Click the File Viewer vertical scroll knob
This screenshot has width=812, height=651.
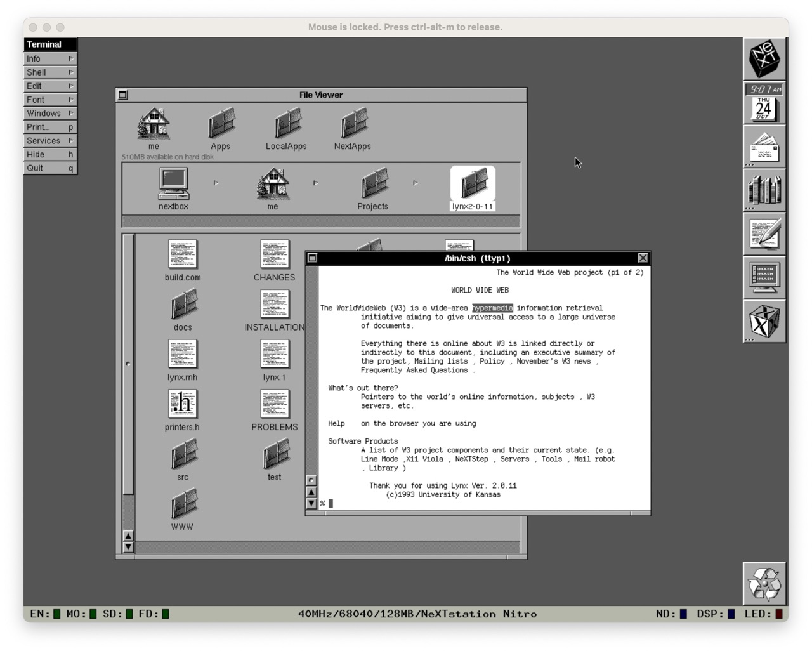coord(128,364)
